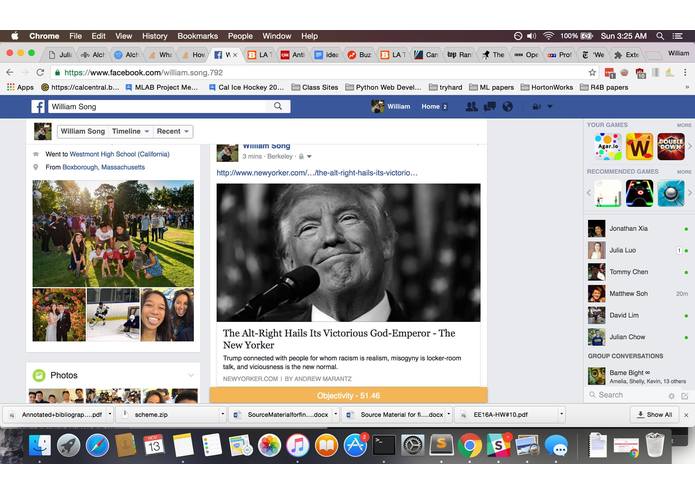Open Facebook notifications globe icon
The image size is (695, 494).
508,106
